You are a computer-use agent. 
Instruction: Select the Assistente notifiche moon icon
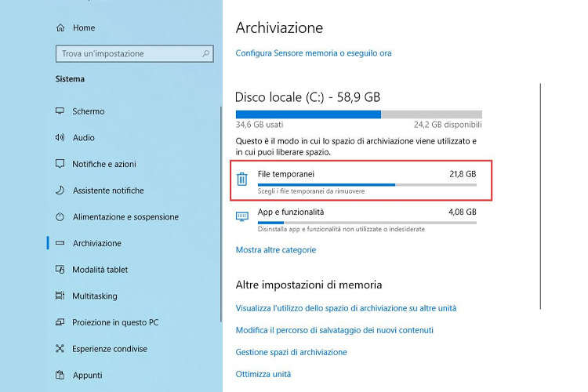(x=60, y=191)
